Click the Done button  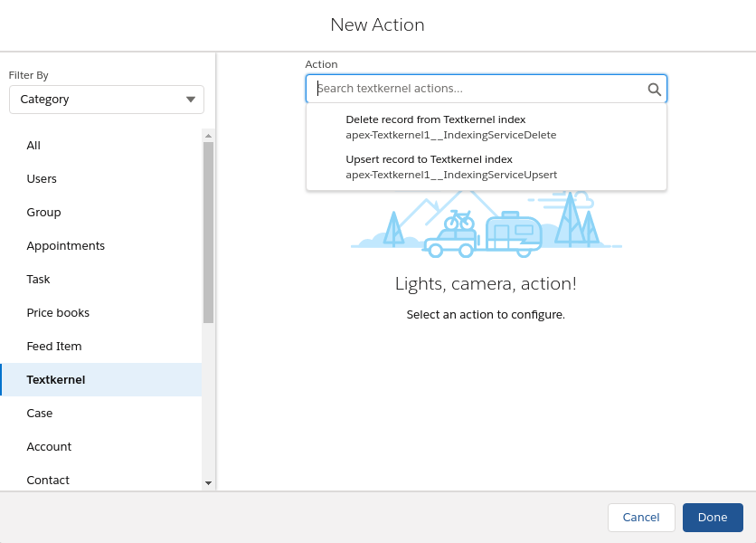[x=713, y=518]
